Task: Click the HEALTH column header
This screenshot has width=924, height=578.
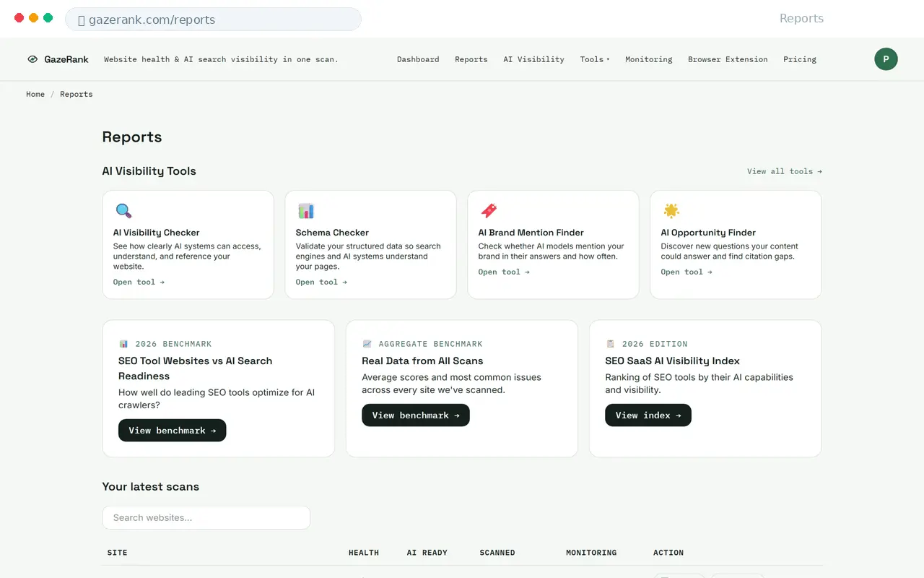Action: (x=364, y=553)
